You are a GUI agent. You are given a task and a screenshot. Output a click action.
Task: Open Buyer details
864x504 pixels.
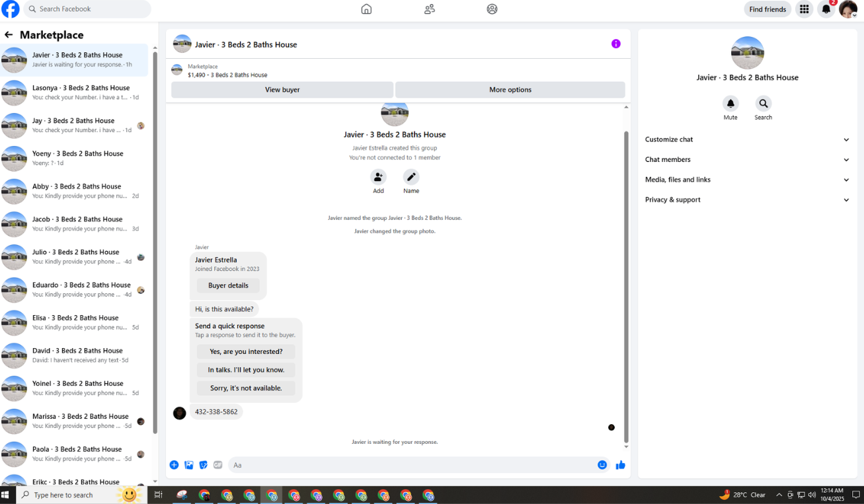point(228,285)
